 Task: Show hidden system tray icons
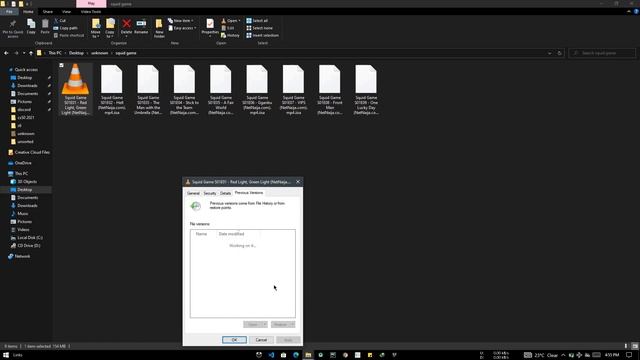click(x=563, y=355)
